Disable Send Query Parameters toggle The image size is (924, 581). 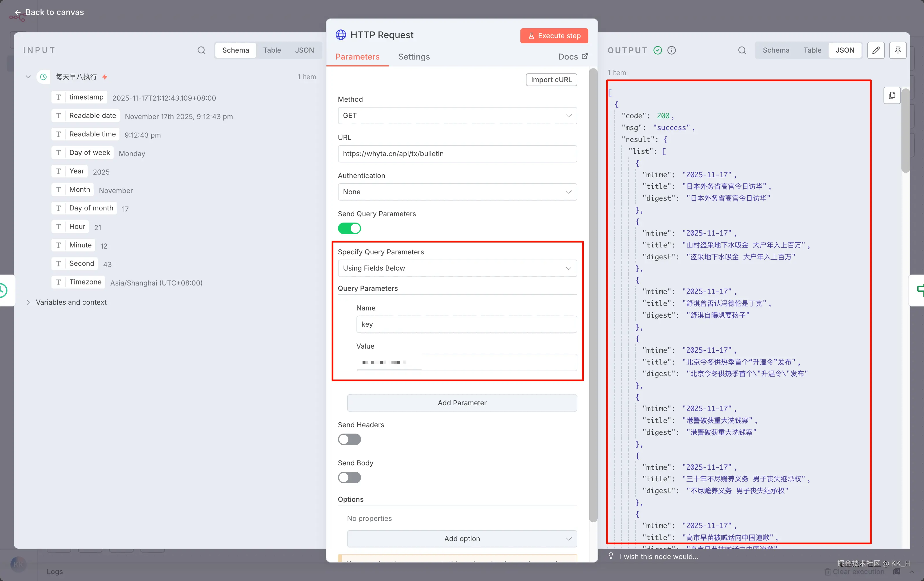(349, 228)
